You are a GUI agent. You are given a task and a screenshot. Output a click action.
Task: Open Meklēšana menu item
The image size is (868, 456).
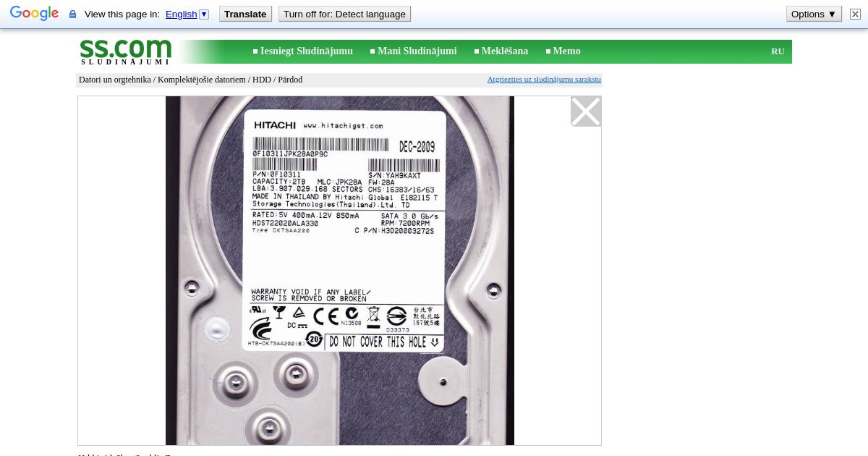505,51
